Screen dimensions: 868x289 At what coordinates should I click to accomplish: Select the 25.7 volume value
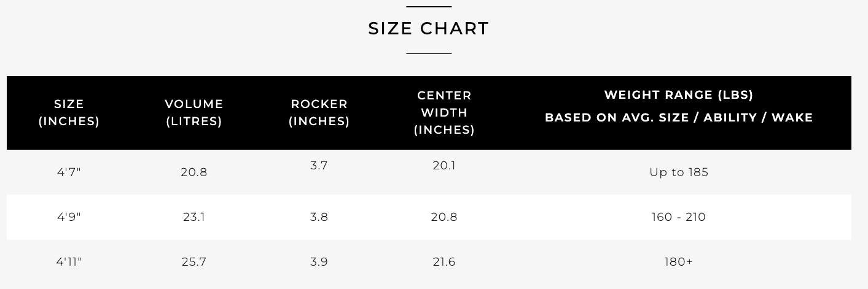[x=194, y=262]
